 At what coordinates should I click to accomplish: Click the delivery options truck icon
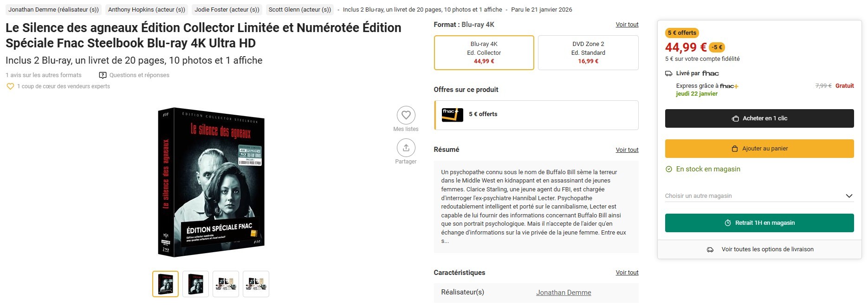710,250
